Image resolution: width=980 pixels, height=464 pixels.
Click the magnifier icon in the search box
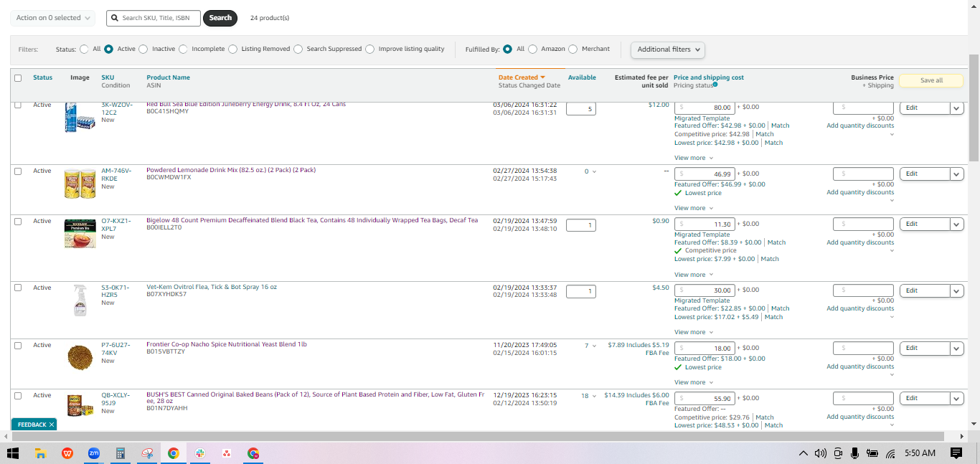click(116, 18)
